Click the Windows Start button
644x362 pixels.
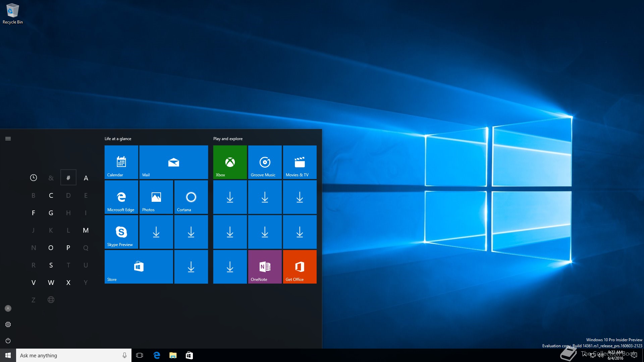pyautogui.click(x=8, y=355)
